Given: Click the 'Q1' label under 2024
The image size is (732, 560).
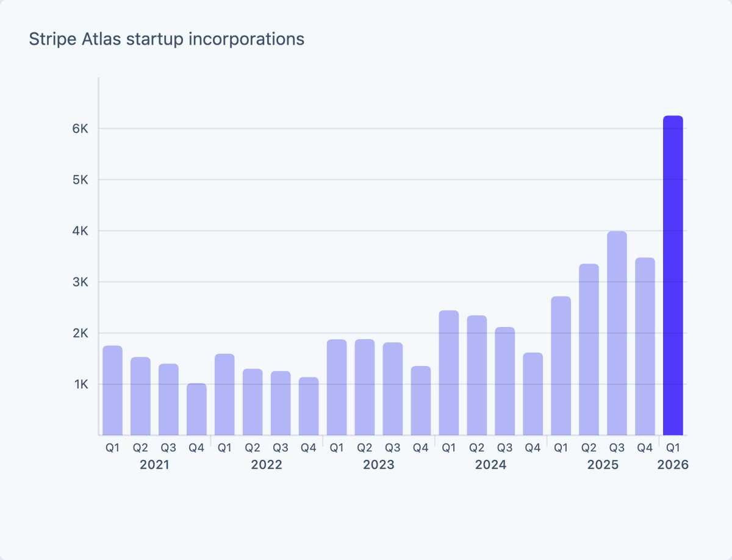Looking at the screenshot, I should 449,448.
